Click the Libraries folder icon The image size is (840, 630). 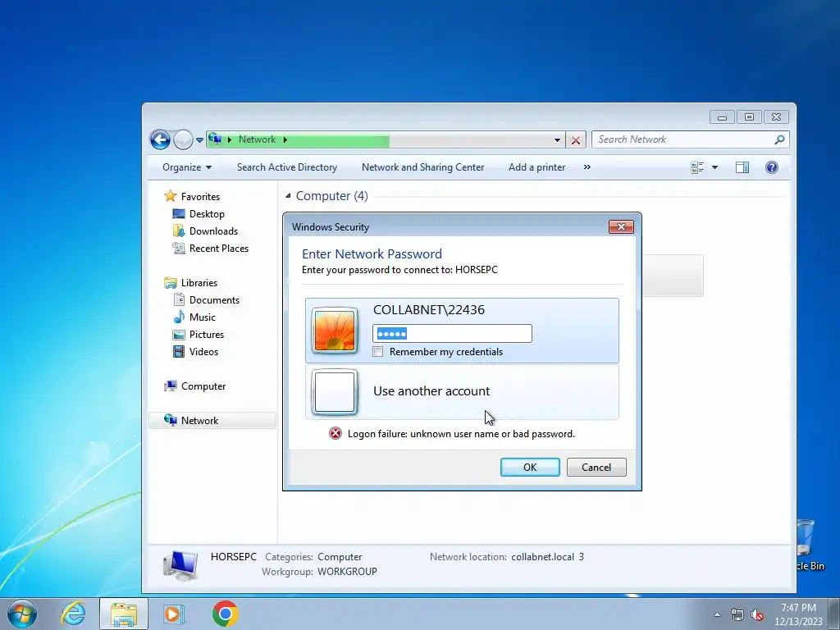click(x=171, y=283)
